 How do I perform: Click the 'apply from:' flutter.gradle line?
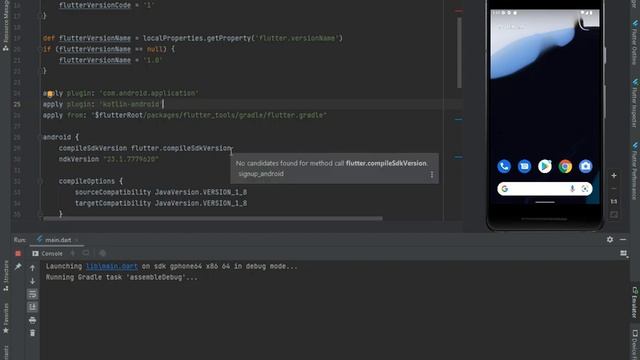pyautogui.click(x=185, y=115)
